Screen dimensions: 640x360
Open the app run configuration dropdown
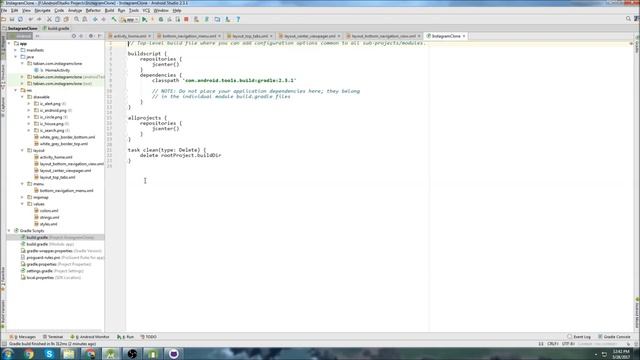(129, 19)
